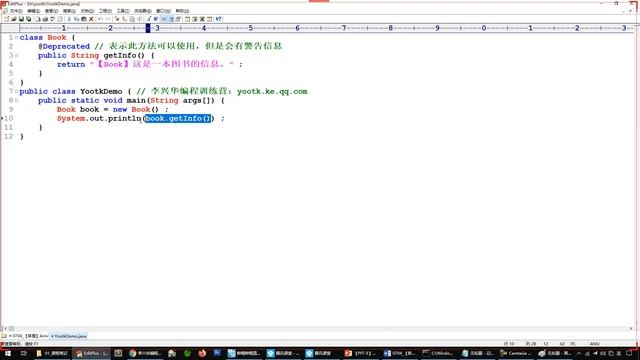
Task: Open the 搜索 (Search) menu
Action: 69,11
